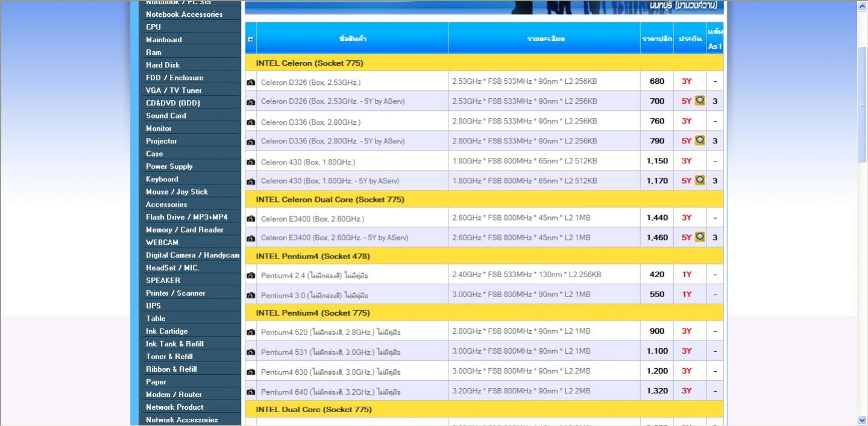Click the INTEL Celeron (Socket 775) section header
The image size is (868, 426).
(309, 63)
